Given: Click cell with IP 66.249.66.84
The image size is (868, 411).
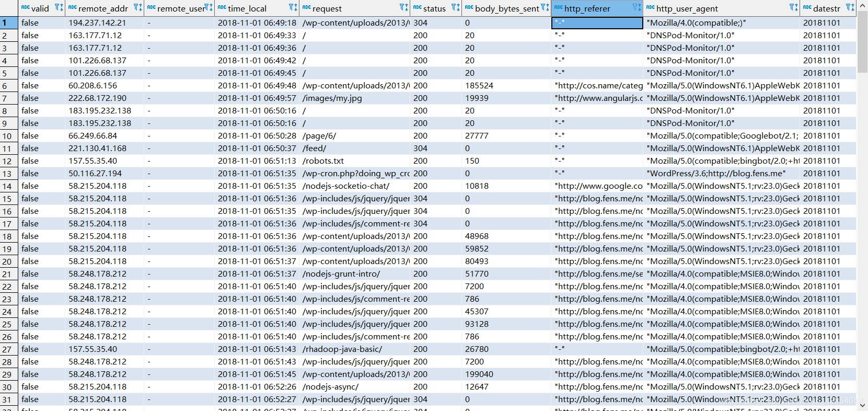Looking at the screenshot, I should click(105, 136).
